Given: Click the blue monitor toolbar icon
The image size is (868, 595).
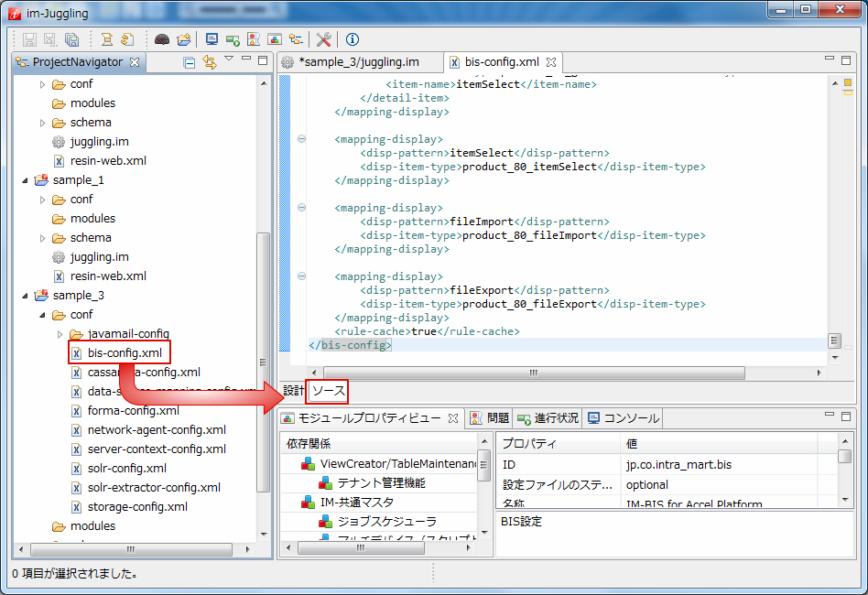Looking at the screenshot, I should 212,39.
